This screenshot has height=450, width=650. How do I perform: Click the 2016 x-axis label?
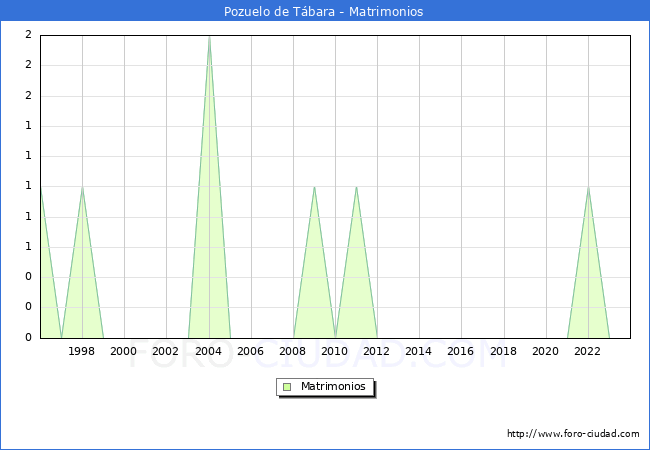point(461,351)
